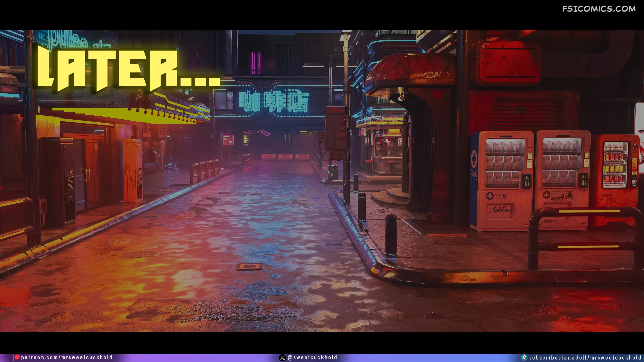Click the Patreon logo icon in footer

tap(16, 357)
